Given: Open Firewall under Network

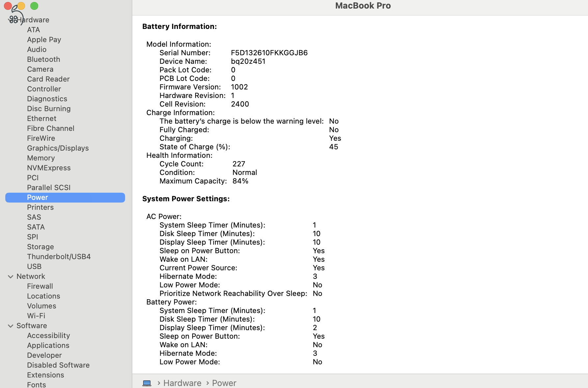Looking at the screenshot, I should tap(40, 286).
